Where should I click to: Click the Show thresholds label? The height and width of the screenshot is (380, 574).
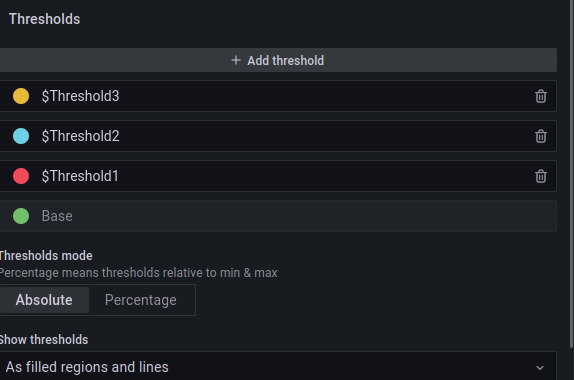44,339
